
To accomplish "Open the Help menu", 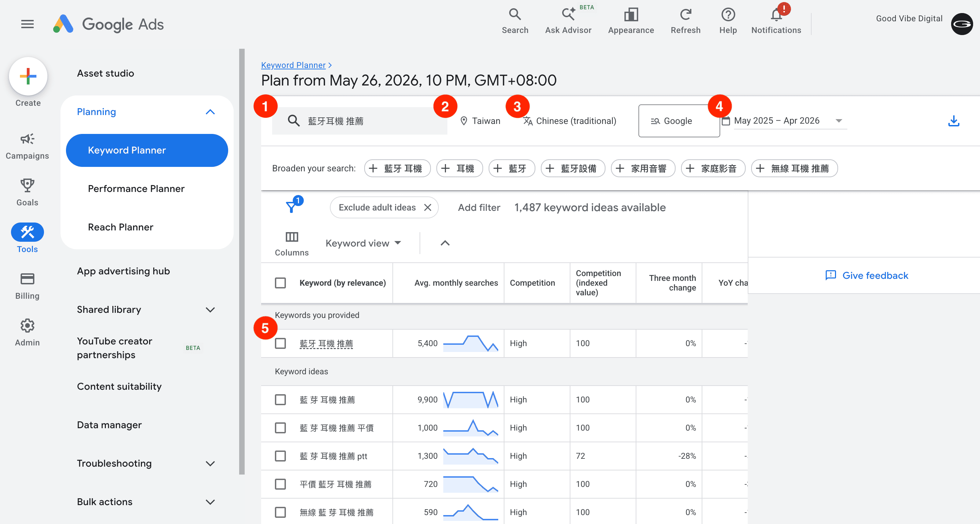I will click(728, 21).
